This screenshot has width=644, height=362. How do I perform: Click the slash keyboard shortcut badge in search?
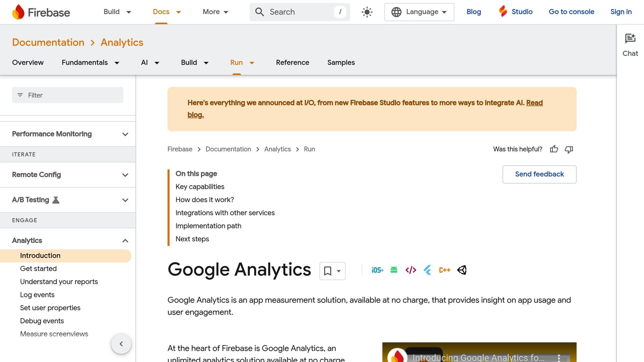[x=340, y=12]
